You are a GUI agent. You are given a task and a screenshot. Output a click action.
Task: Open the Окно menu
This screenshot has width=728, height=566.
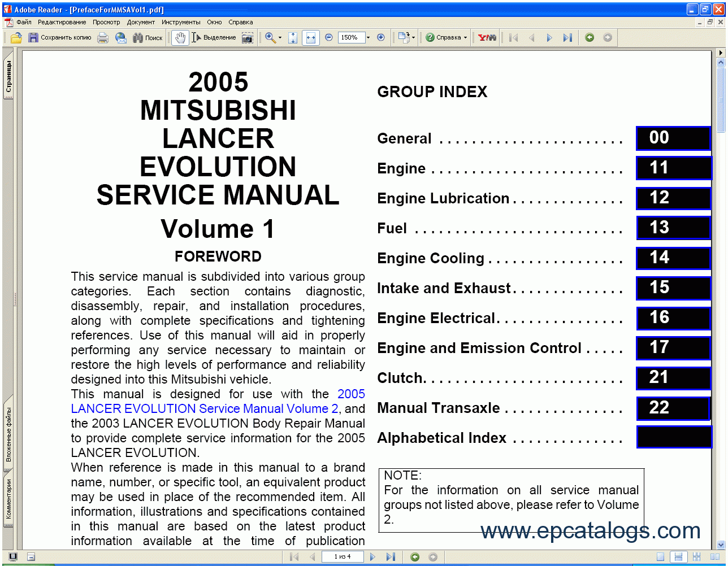point(214,22)
